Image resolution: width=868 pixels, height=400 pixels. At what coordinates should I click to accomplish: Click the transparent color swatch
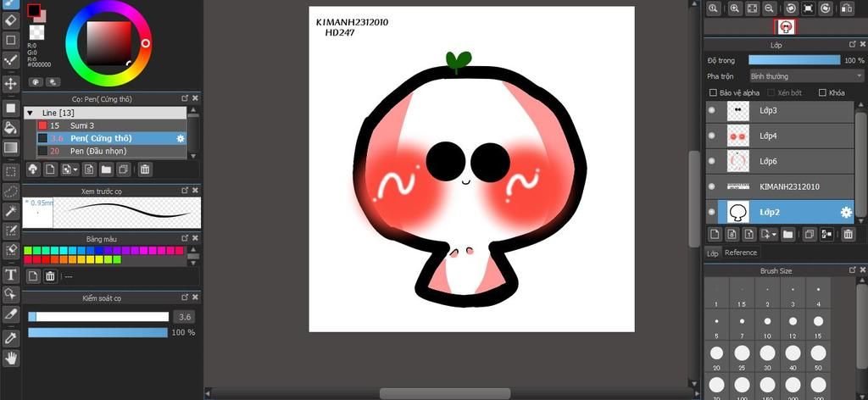point(37,31)
